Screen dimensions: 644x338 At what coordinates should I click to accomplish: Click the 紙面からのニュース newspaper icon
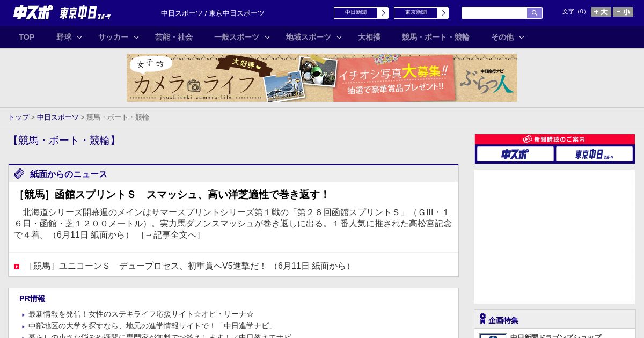[19, 174]
